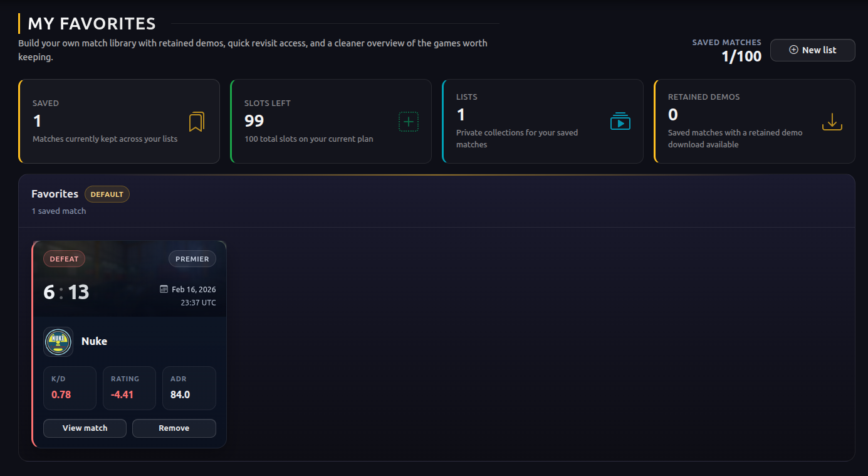Click the Nuke map emblem on the match card
The width and height of the screenshot is (868, 476).
point(58,341)
